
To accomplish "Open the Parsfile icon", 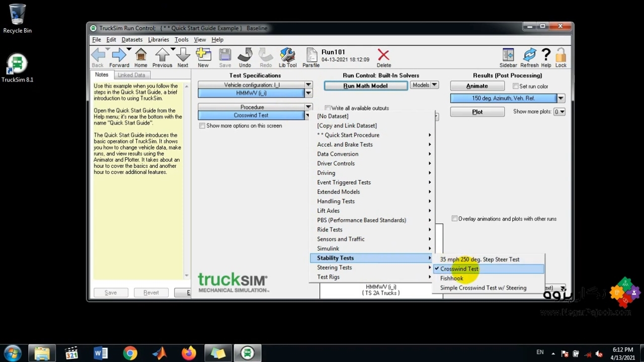I will coord(311,55).
